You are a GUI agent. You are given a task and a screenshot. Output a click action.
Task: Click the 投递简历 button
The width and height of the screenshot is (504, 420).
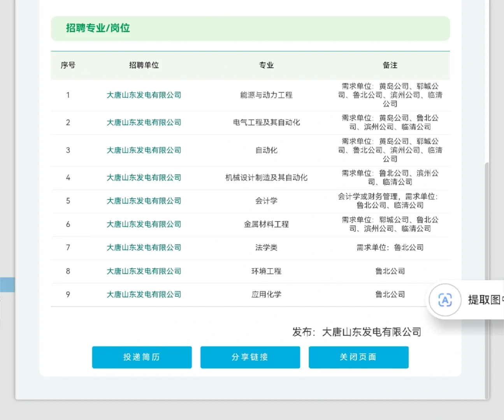(142, 357)
